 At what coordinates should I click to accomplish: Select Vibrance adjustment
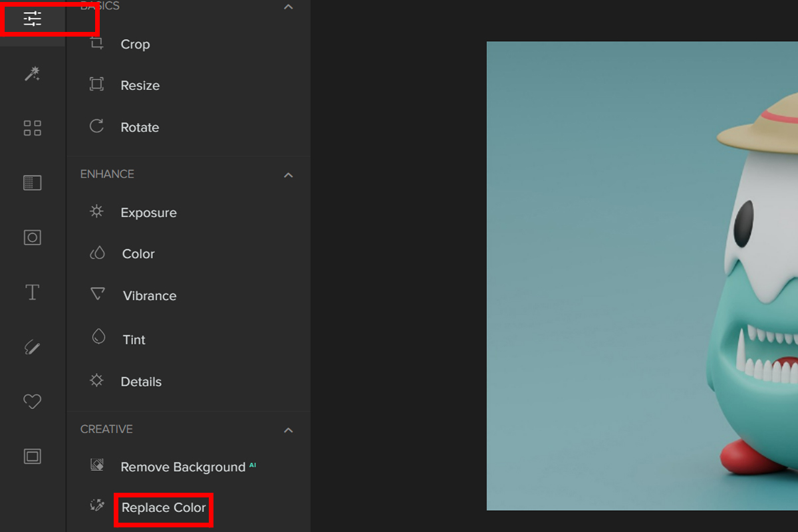tap(150, 296)
